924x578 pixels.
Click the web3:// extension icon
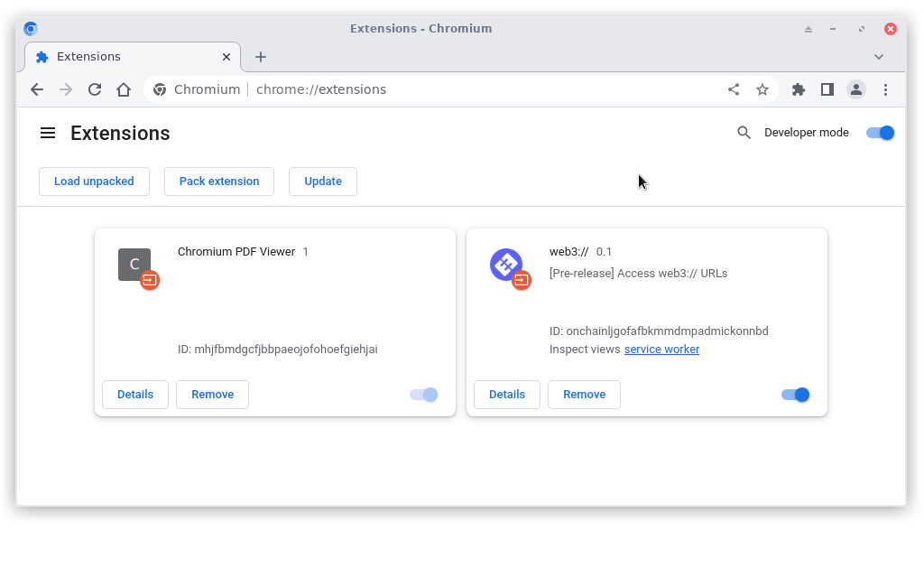tap(506, 265)
